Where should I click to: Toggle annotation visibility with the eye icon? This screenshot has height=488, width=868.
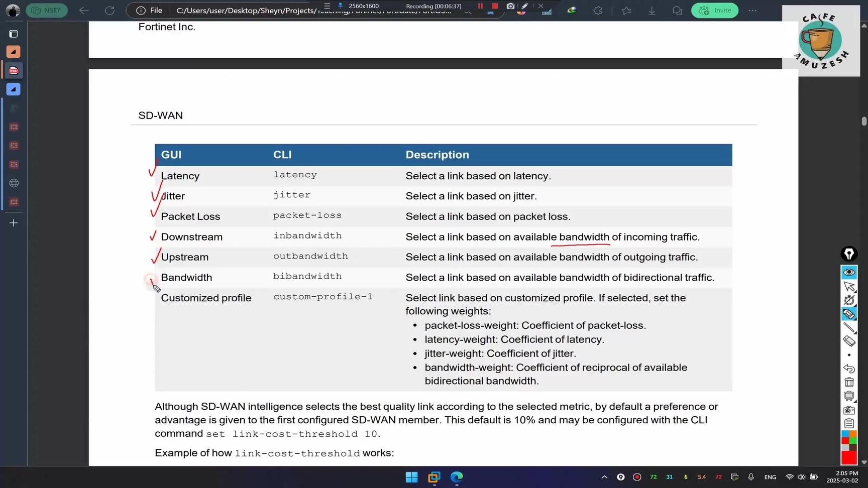tap(849, 272)
